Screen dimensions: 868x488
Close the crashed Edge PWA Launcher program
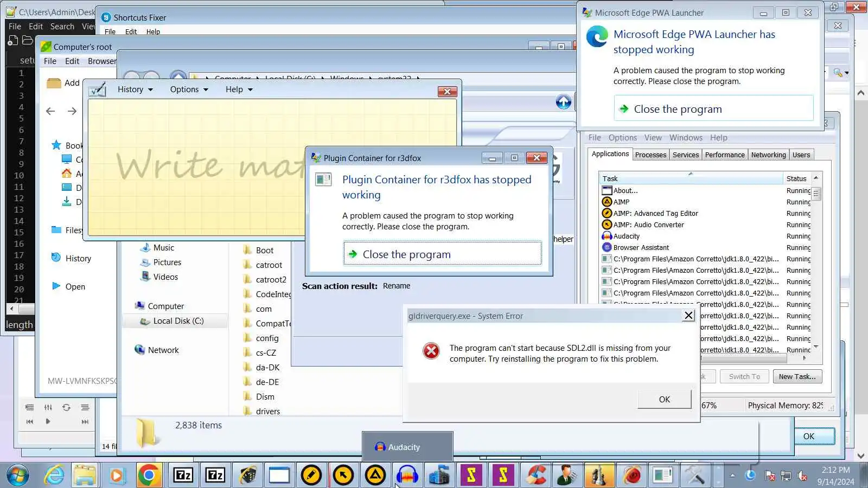pyautogui.click(x=713, y=108)
